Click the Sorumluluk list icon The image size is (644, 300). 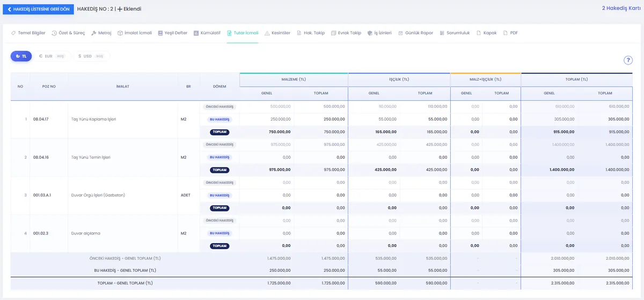coord(442,33)
